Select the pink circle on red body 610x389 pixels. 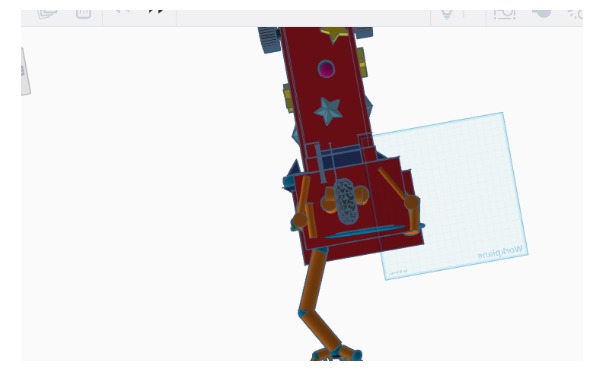pyautogui.click(x=326, y=69)
